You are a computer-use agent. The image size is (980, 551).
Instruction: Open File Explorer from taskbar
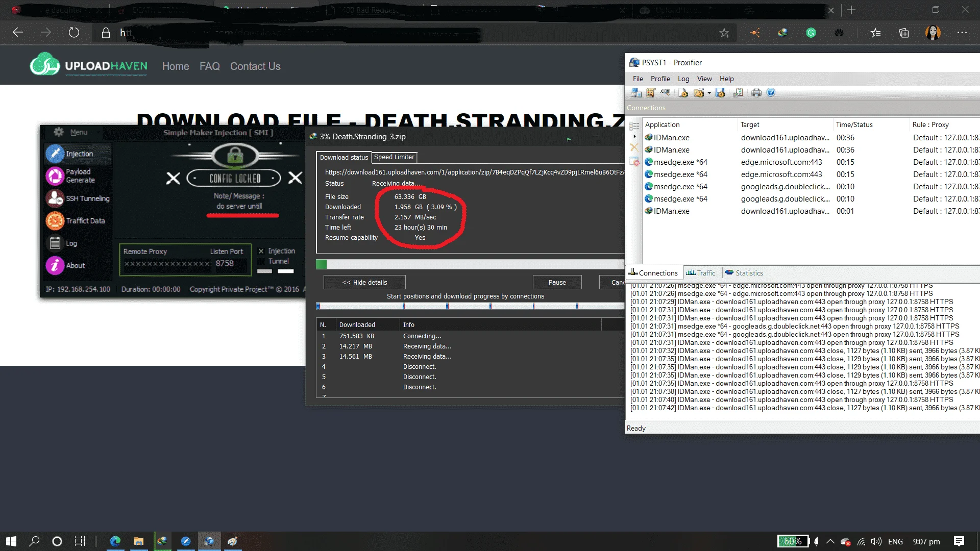(x=139, y=541)
